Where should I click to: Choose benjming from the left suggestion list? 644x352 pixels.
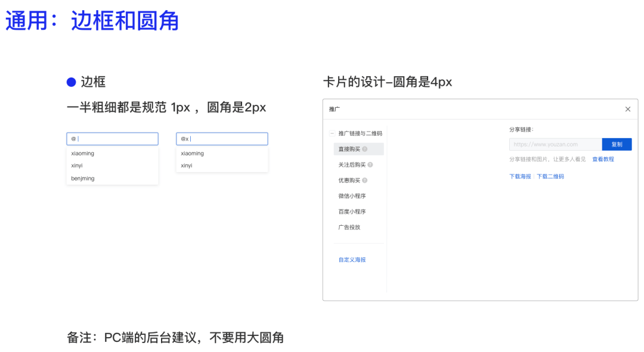(x=83, y=178)
